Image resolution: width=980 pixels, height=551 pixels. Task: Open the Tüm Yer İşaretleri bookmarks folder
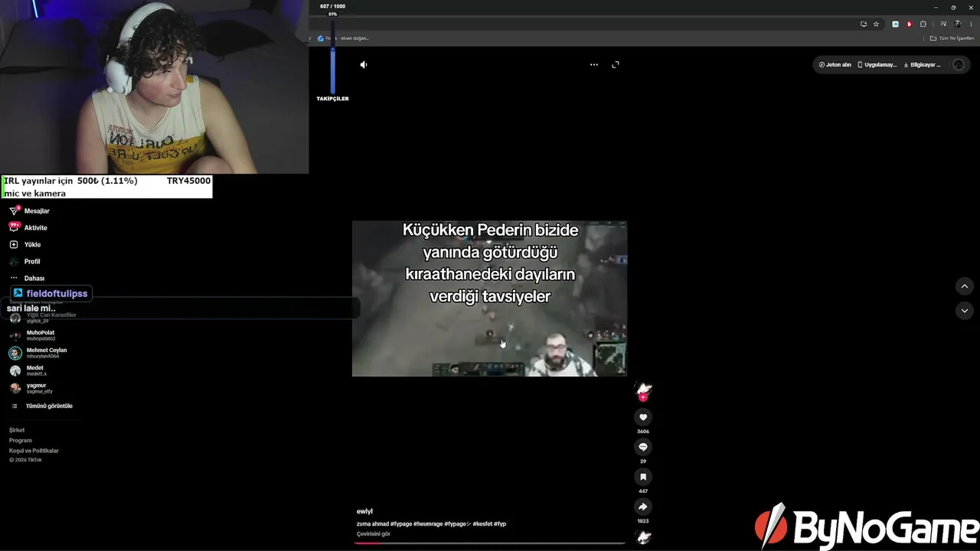[x=952, y=38]
